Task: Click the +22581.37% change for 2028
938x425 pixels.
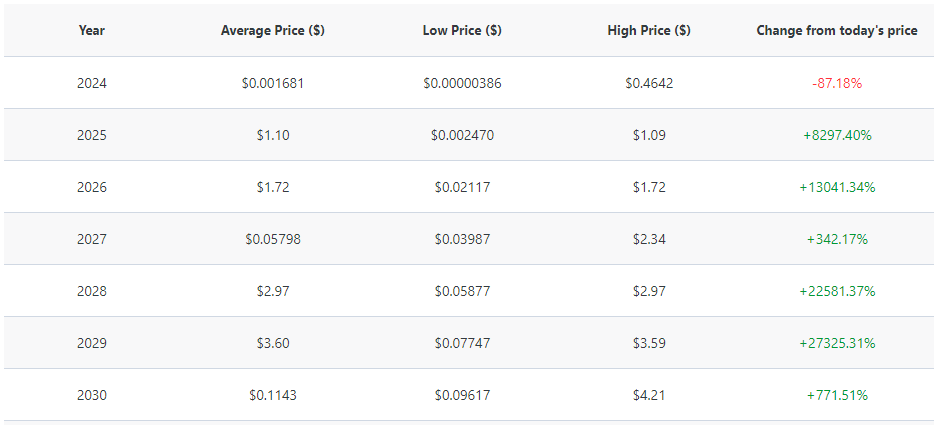Action: coord(837,291)
